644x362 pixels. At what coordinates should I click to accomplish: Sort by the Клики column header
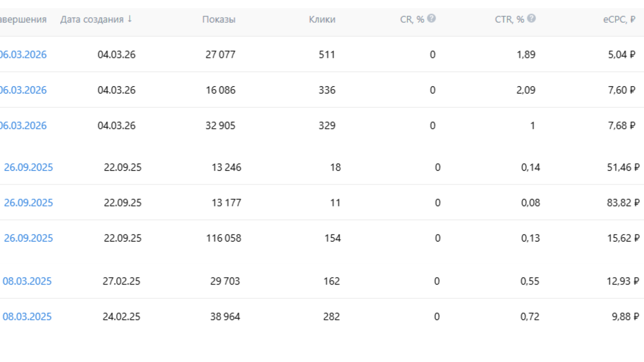coord(322,20)
